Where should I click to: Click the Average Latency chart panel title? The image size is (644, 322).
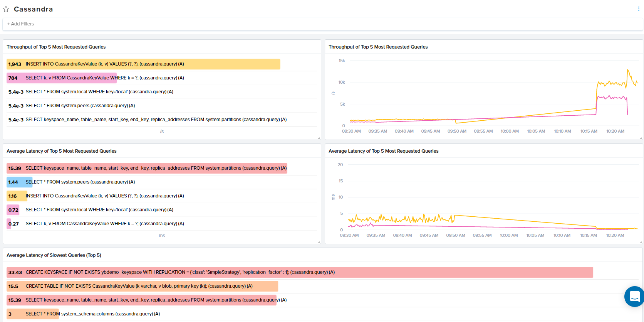pos(384,151)
